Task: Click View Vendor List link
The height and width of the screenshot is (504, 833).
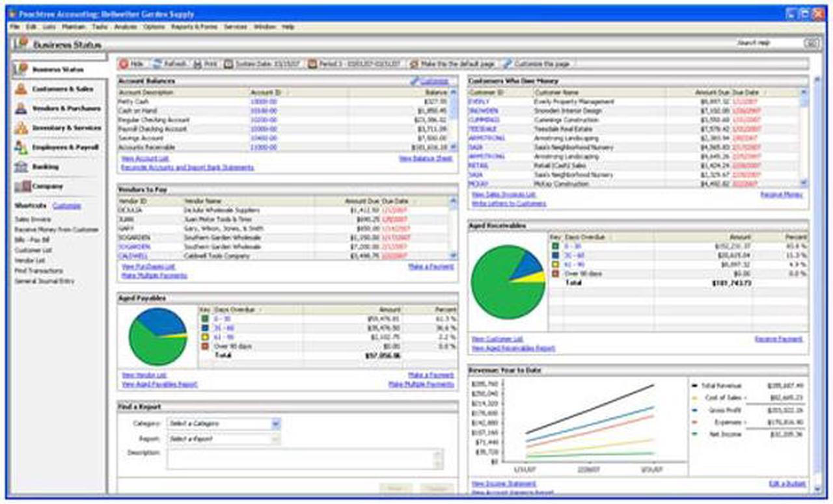Action: coord(144,375)
